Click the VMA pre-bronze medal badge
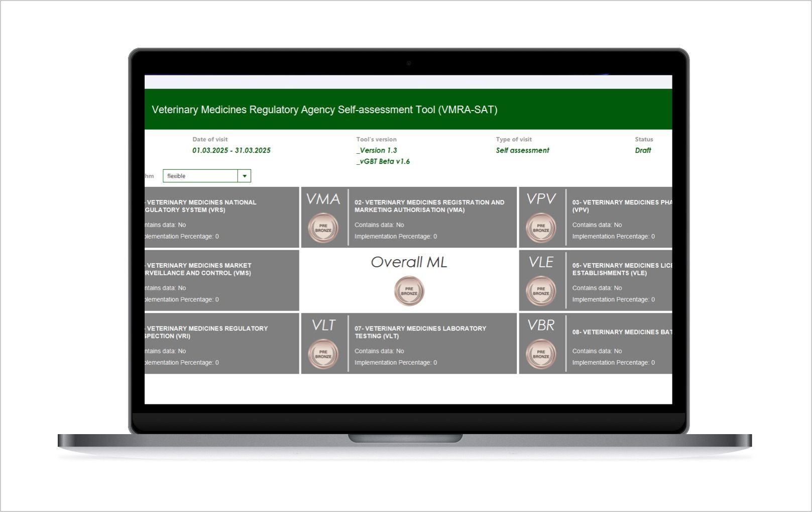The width and height of the screenshot is (812, 512). (x=323, y=228)
